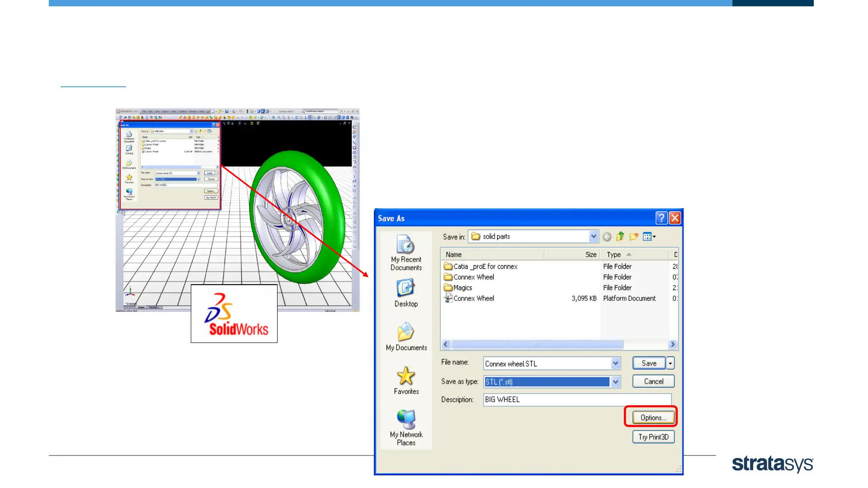Go to Desktop location
The height and width of the screenshot is (488, 868).
(x=406, y=293)
